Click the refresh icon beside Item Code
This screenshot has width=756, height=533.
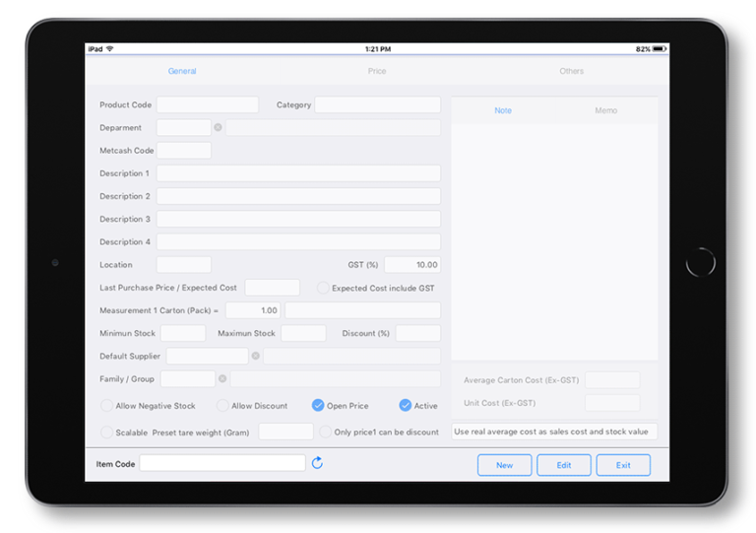(x=317, y=463)
